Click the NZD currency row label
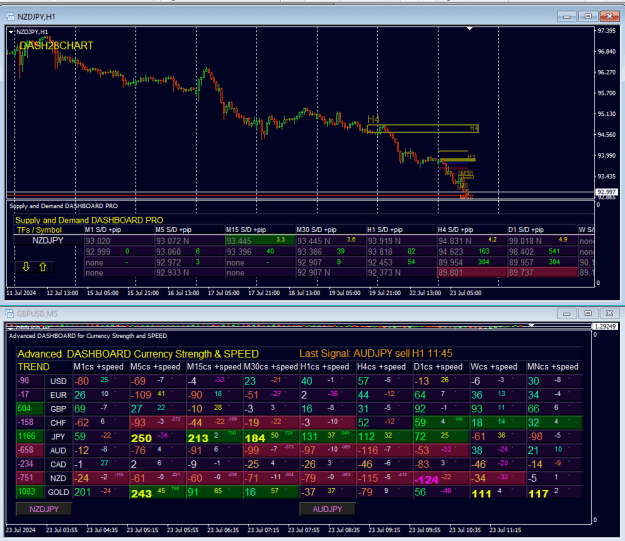 (x=58, y=478)
